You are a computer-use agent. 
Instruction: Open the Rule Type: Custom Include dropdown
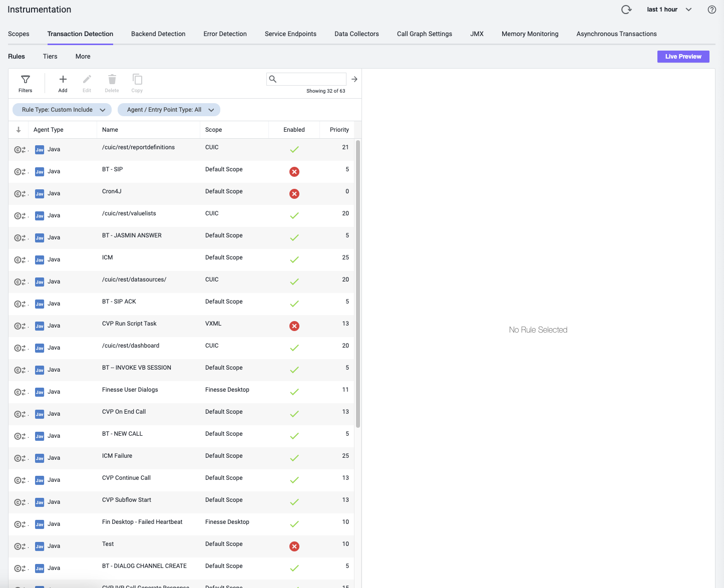tap(63, 110)
